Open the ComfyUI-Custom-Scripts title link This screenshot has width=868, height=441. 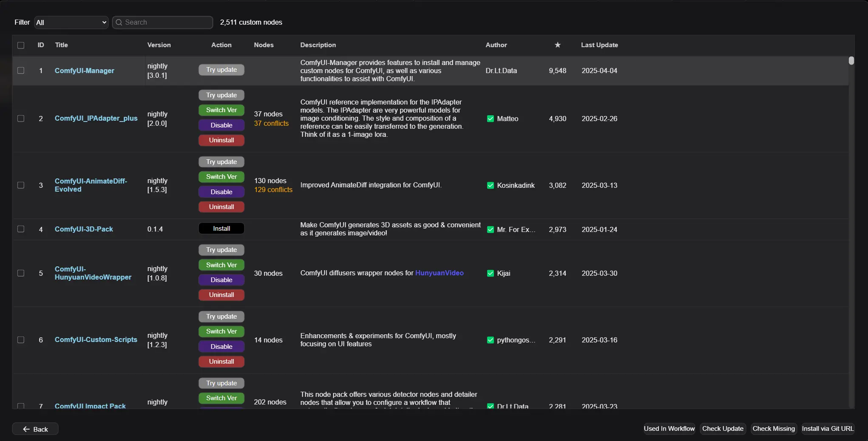click(x=96, y=340)
